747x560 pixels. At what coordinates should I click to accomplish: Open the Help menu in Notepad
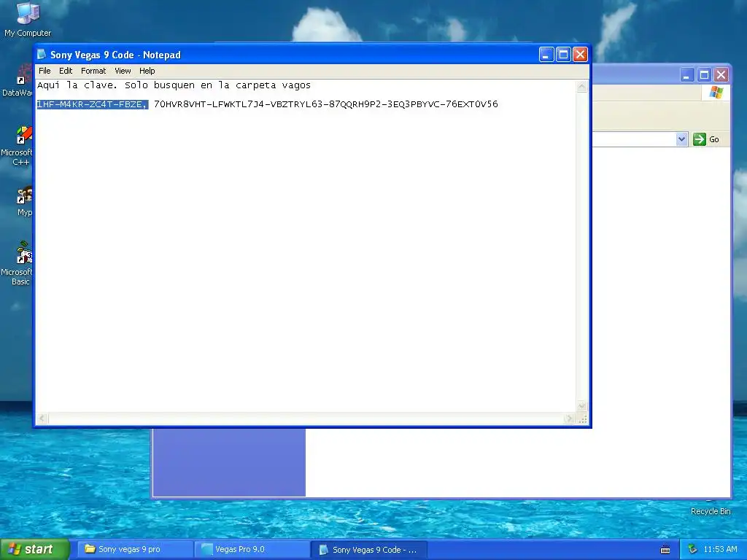[x=147, y=71]
